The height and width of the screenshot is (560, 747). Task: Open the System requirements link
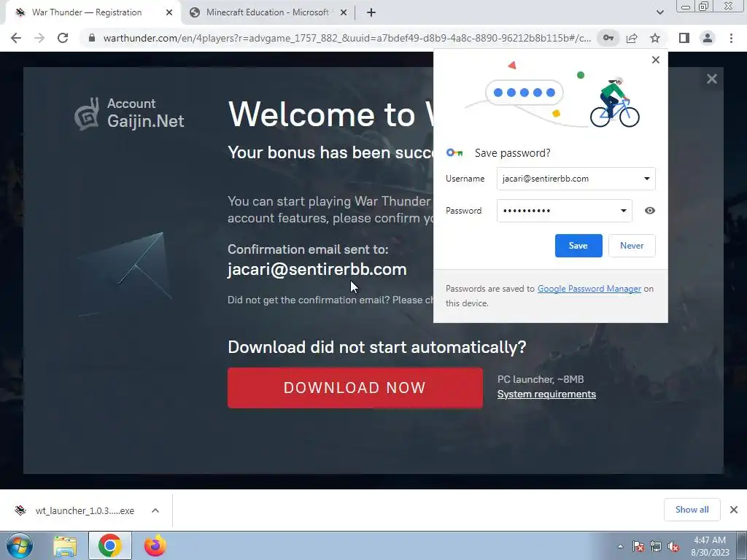click(546, 394)
